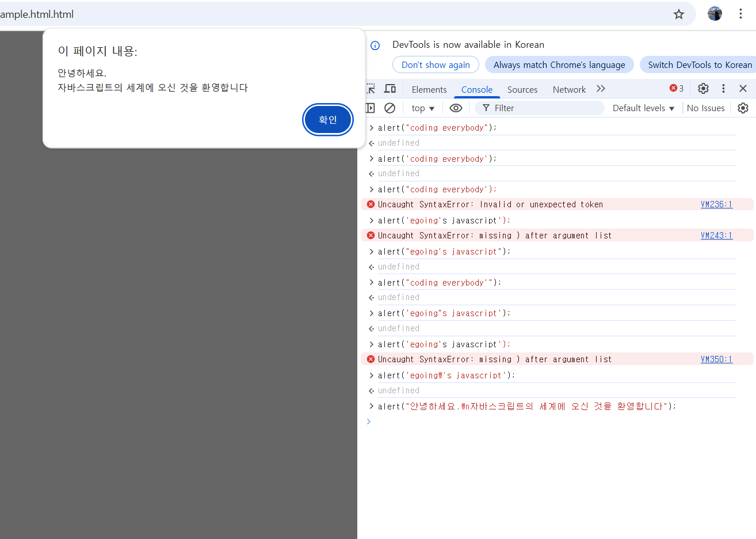Click DevTools is now available in Korean text
The width and height of the screenshot is (756, 539).
click(468, 44)
